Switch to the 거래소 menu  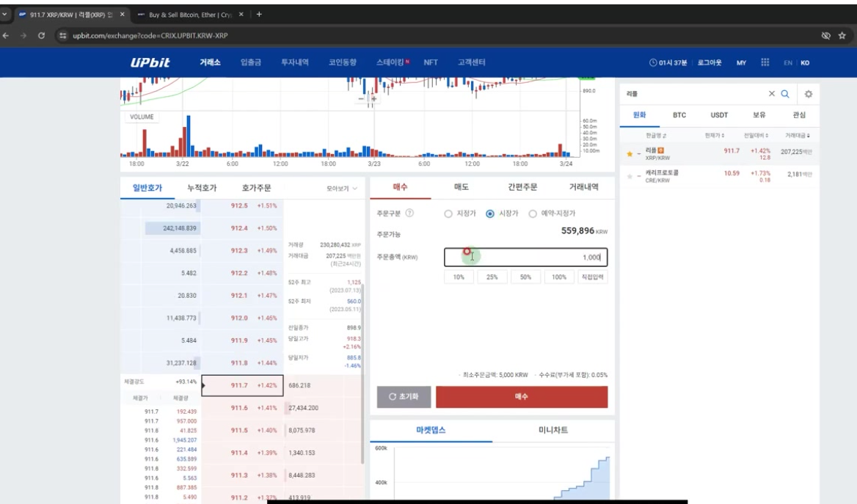[x=210, y=62]
